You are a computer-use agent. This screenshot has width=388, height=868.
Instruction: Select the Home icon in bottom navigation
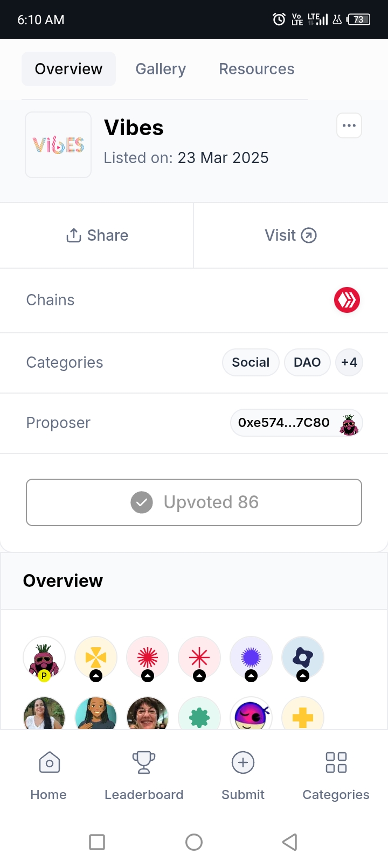click(49, 762)
